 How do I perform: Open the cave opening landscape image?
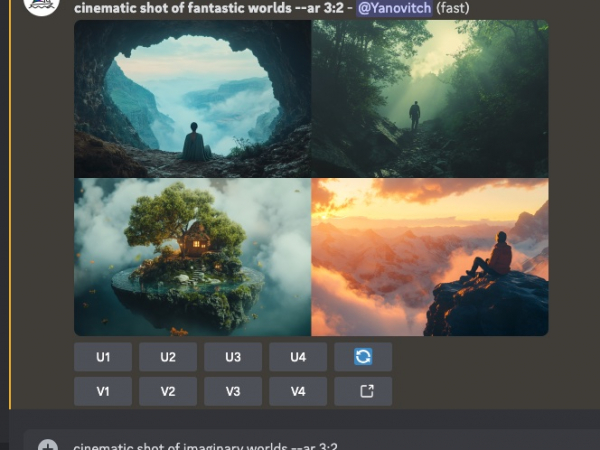(192, 98)
